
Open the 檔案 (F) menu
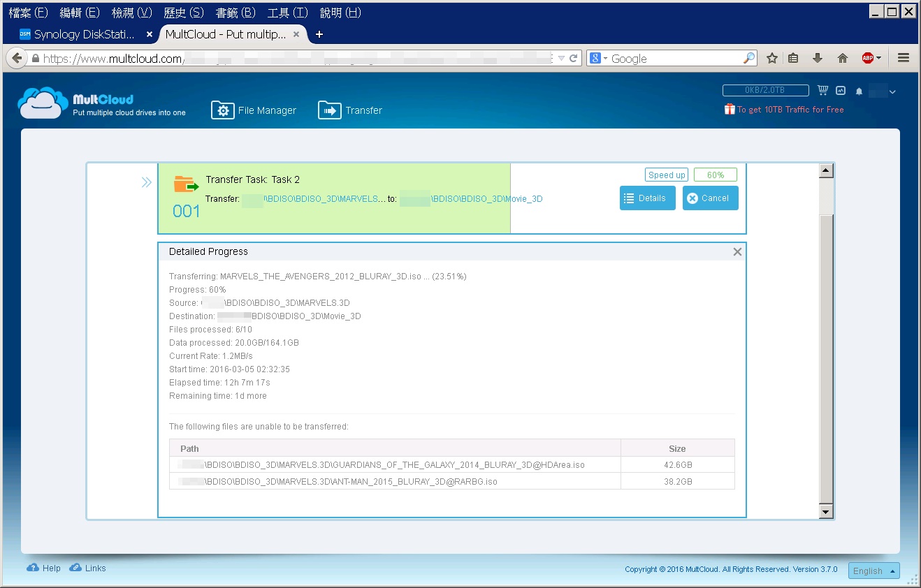coord(28,13)
